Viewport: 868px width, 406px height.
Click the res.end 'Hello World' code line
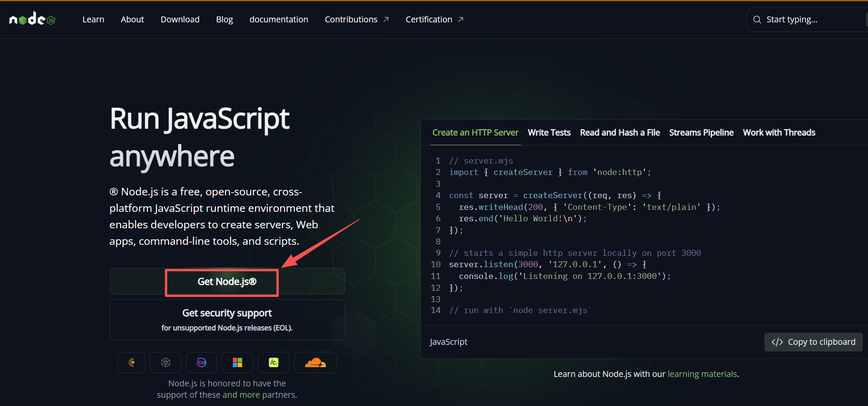pos(523,218)
